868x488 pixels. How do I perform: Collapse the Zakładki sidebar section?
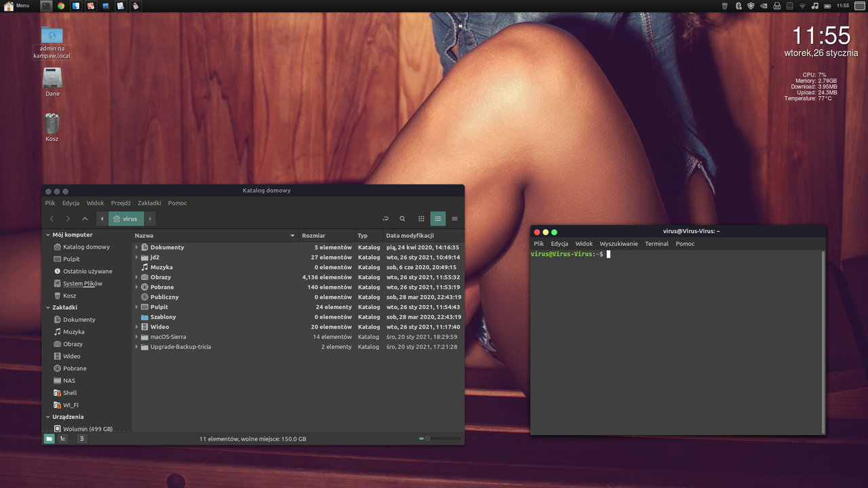point(47,308)
